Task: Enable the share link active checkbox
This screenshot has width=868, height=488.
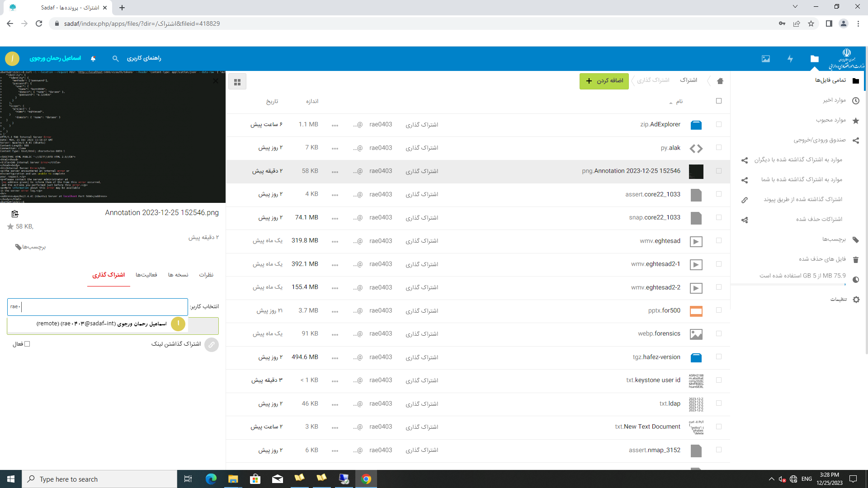Action: pyautogui.click(x=27, y=344)
